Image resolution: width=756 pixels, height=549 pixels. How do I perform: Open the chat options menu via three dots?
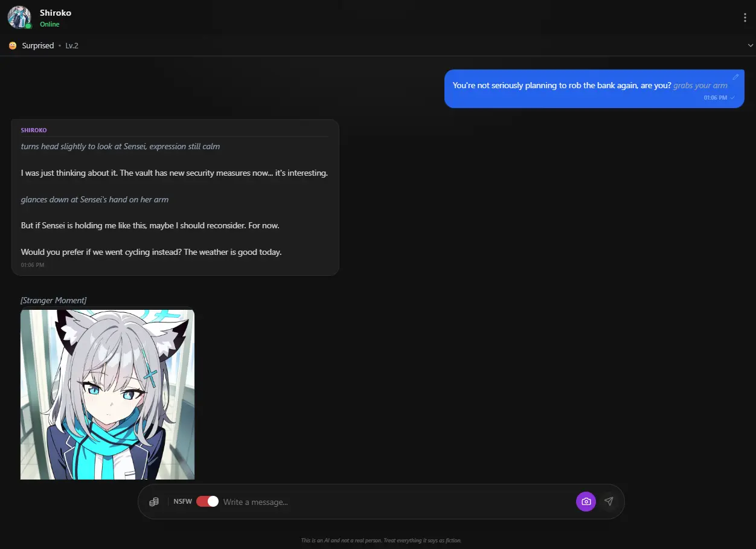[x=745, y=17]
